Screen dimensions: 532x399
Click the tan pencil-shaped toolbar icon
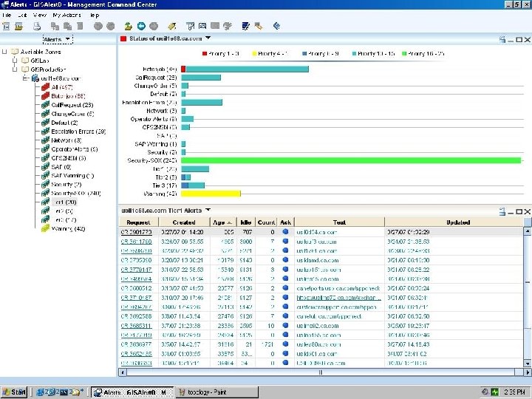click(259, 26)
